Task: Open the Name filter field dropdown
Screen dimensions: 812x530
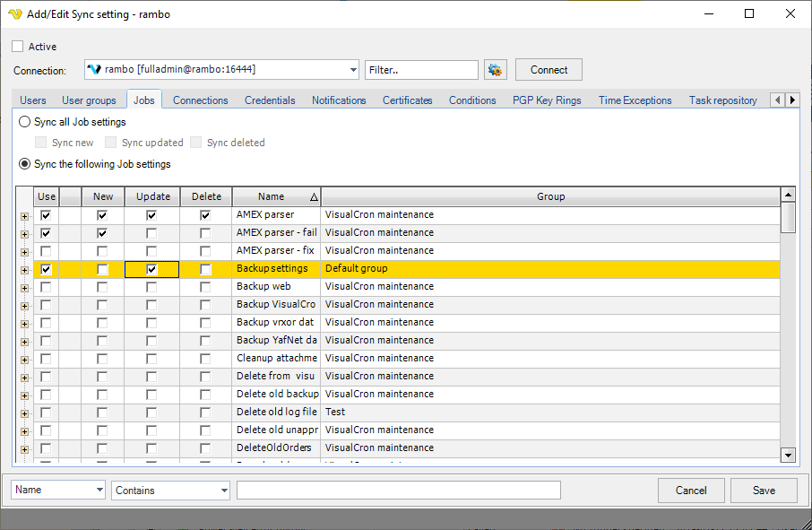Action: pos(99,491)
